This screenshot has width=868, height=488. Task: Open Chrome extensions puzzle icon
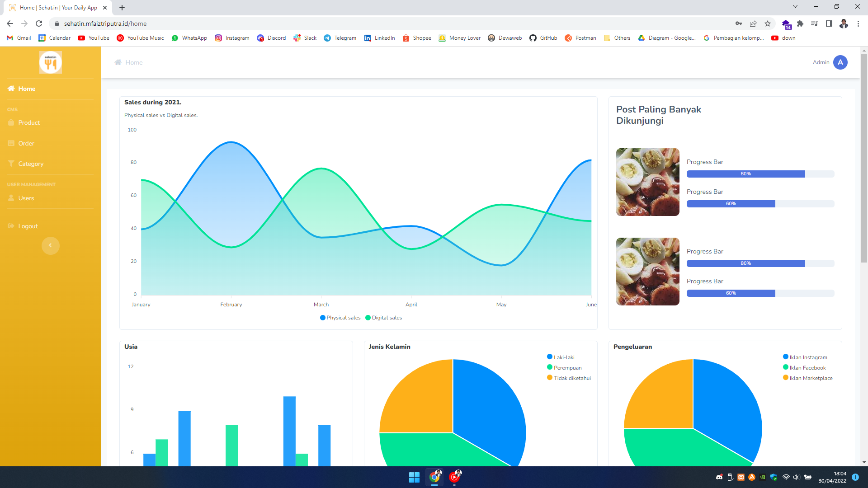(x=800, y=23)
